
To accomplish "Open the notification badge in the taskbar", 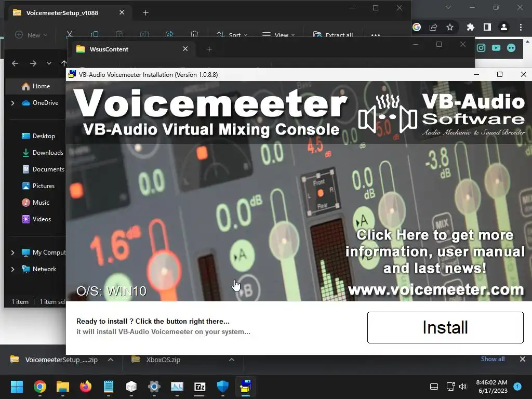I will (517, 386).
